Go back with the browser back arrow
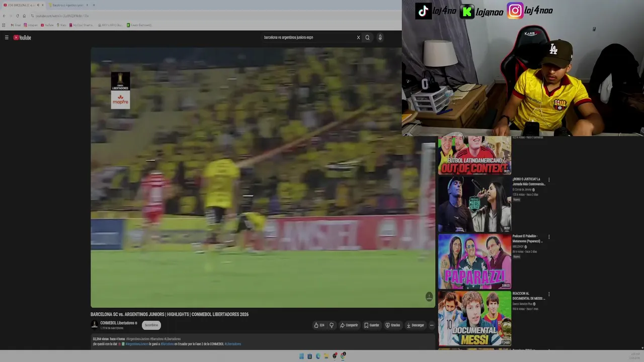Screen dimensions: 644x362 [x=4, y=16]
